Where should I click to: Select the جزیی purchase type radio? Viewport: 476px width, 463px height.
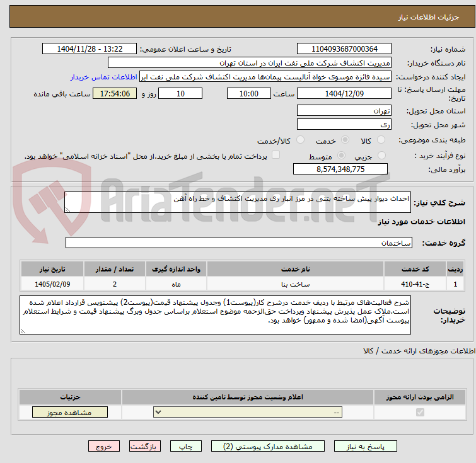(x=381, y=156)
